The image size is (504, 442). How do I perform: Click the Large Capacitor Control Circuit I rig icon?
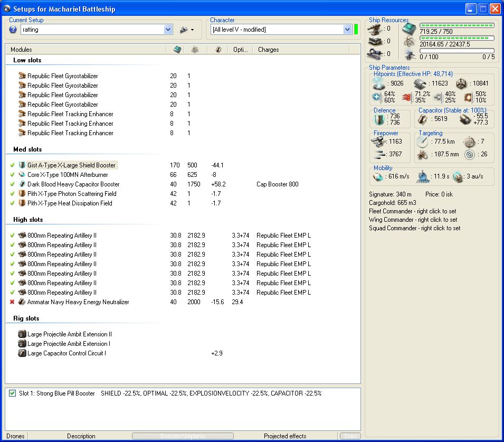tap(22, 353)
